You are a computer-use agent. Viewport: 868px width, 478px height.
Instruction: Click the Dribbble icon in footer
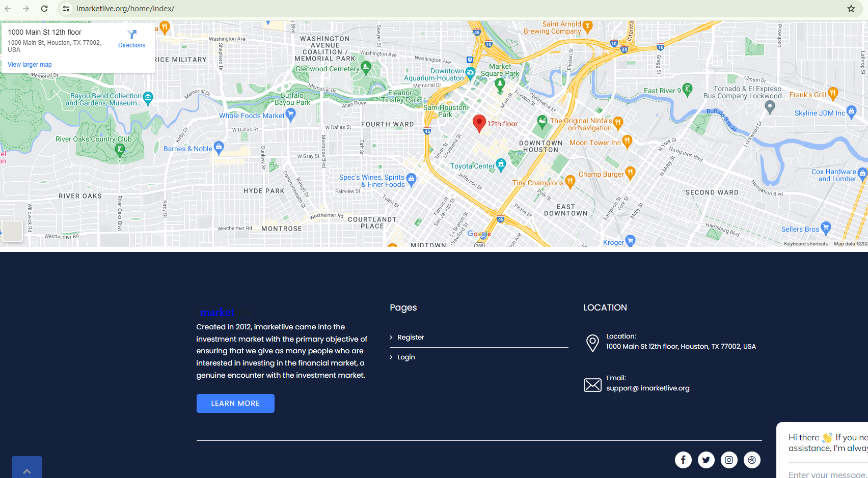point(752,460)
